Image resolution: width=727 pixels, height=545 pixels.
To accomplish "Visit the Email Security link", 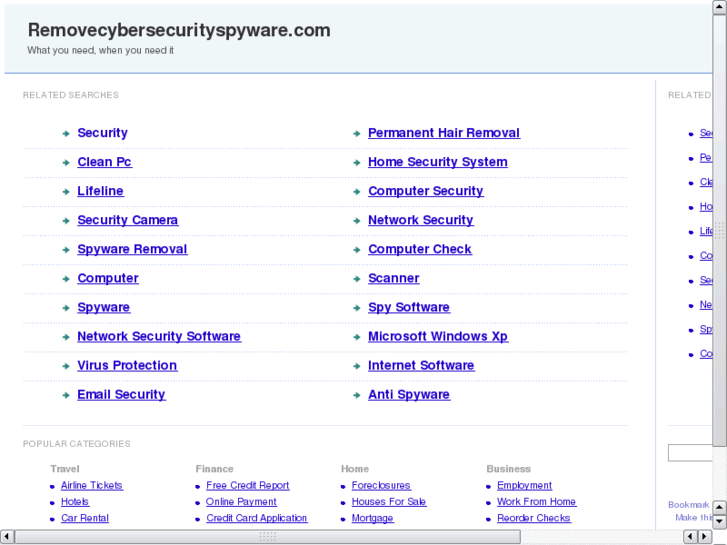I will [x=121, y=395].
